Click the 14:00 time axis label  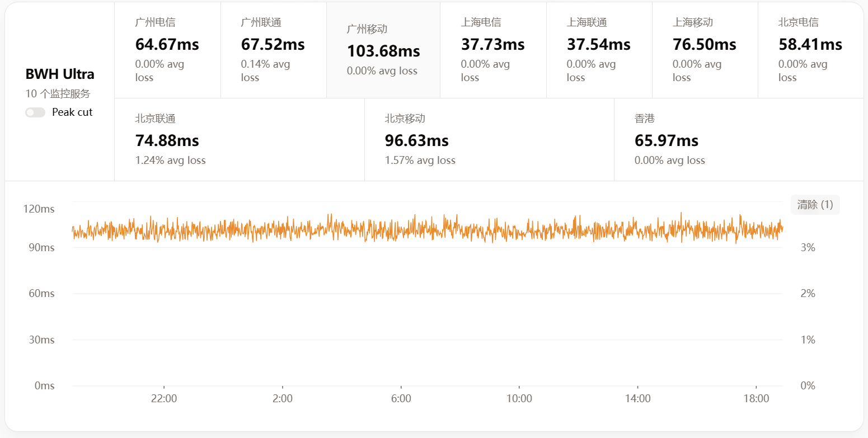(637, 399)
